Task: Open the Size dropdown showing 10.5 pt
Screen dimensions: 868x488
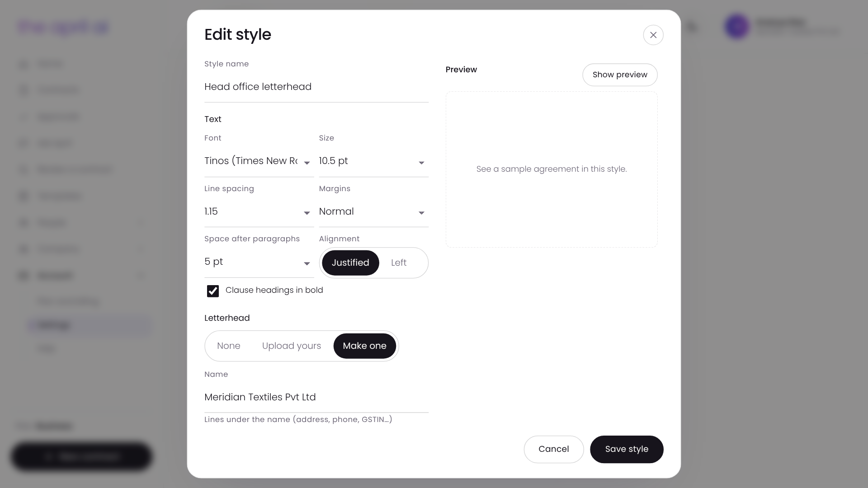Action: tap(373, 161)
